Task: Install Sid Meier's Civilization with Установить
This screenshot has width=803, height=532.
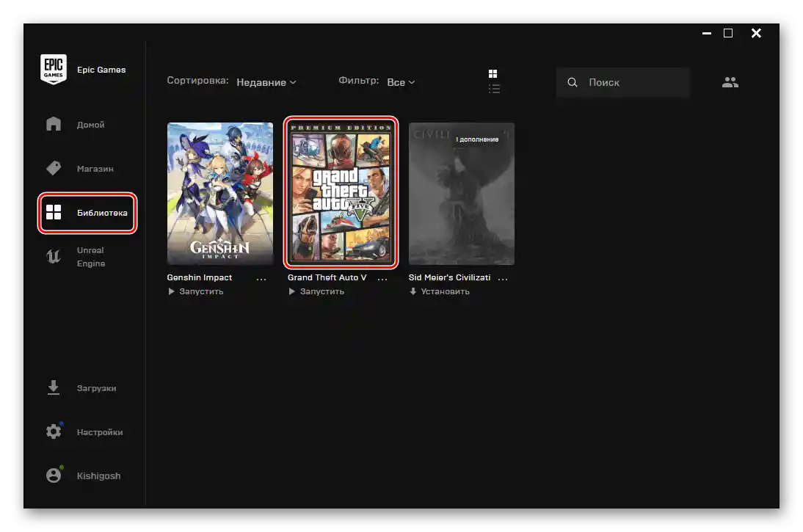Action: [x=440, y=291]
